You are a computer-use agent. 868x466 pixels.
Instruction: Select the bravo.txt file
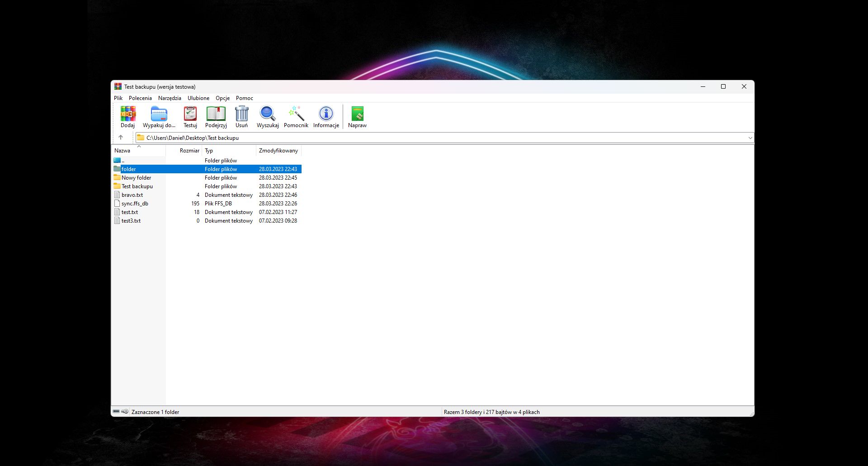132,195
